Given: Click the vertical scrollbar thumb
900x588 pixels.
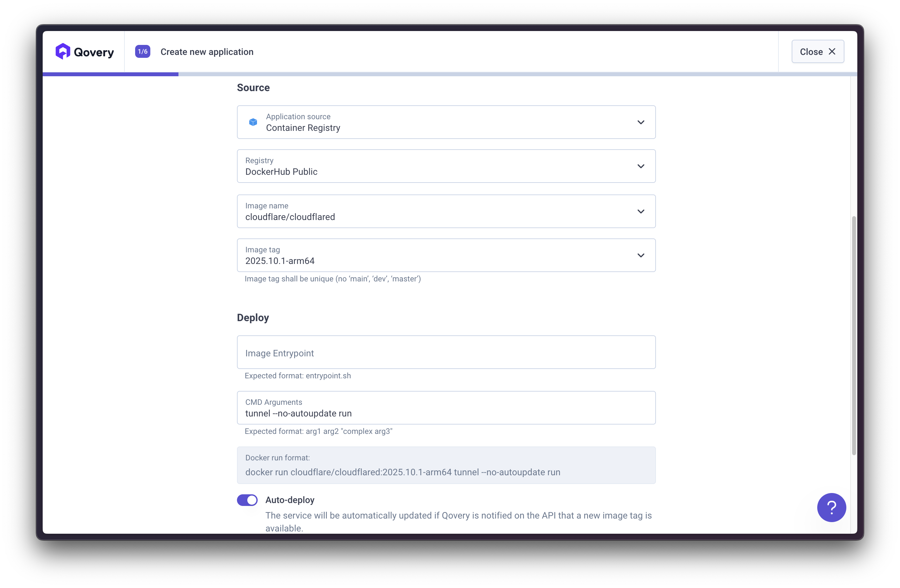Looking at the screenshot, I should (853, 336).
